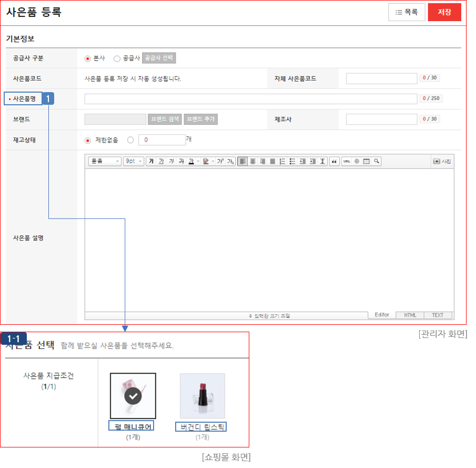Click the URL link insert icon
This screenshot has width=476, height=468.
click(347, 161)
